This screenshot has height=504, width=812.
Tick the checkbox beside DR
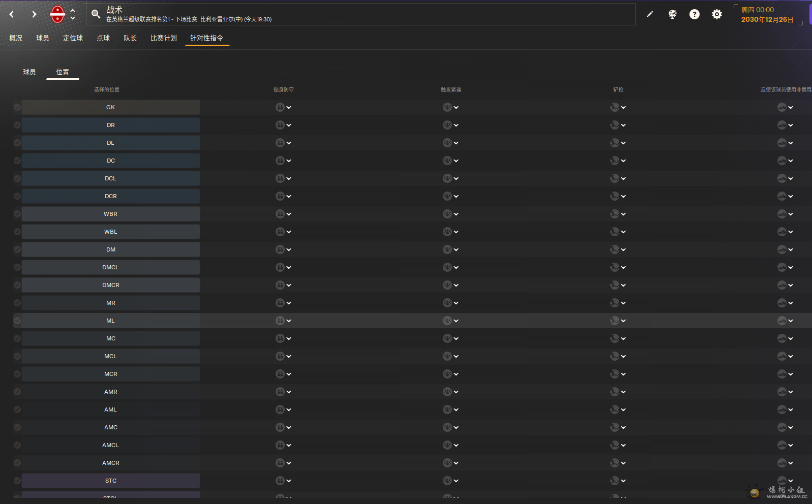pos(17,125)
